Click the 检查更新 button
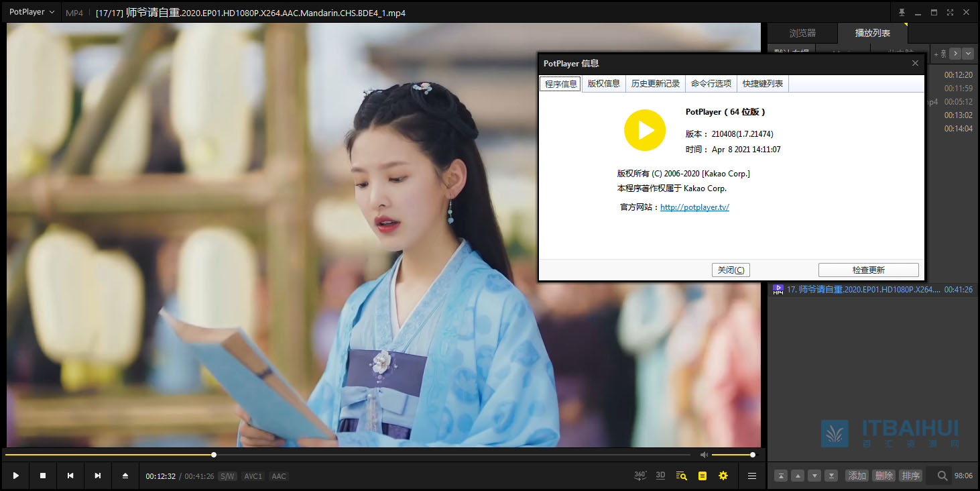The height and width of the screenshot is (491, 980). click(869, 270)
